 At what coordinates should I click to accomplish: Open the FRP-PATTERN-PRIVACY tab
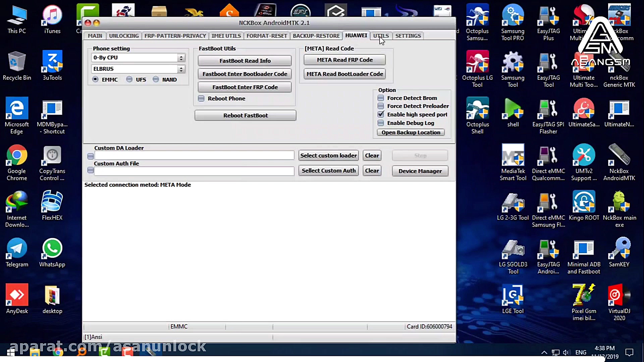coord(175,36)
